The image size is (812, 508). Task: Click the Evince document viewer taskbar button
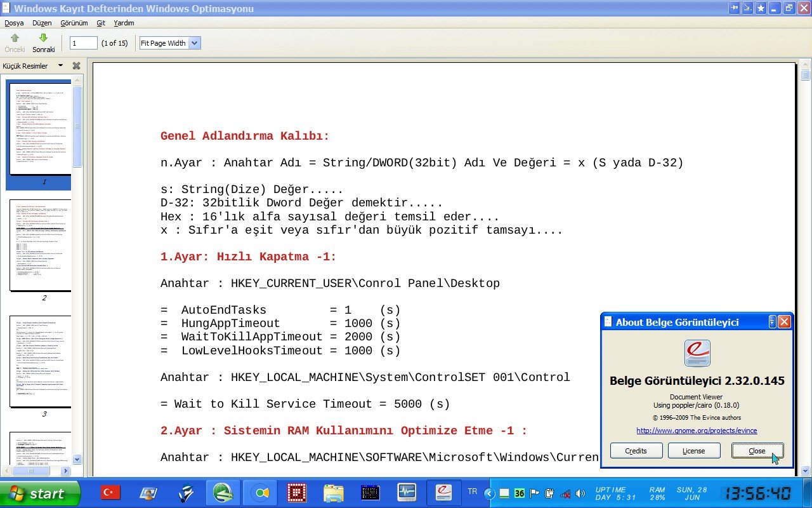click(x=443, y=493)
